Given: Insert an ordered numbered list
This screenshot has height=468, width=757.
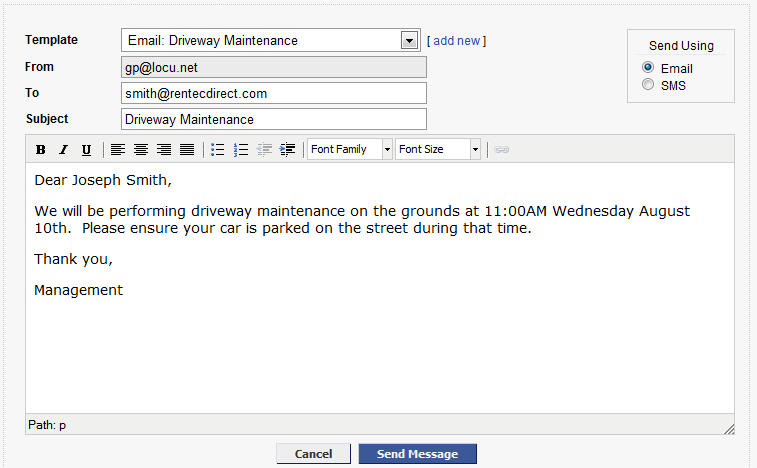Looking at the screenshot, I should pos(241,150).
